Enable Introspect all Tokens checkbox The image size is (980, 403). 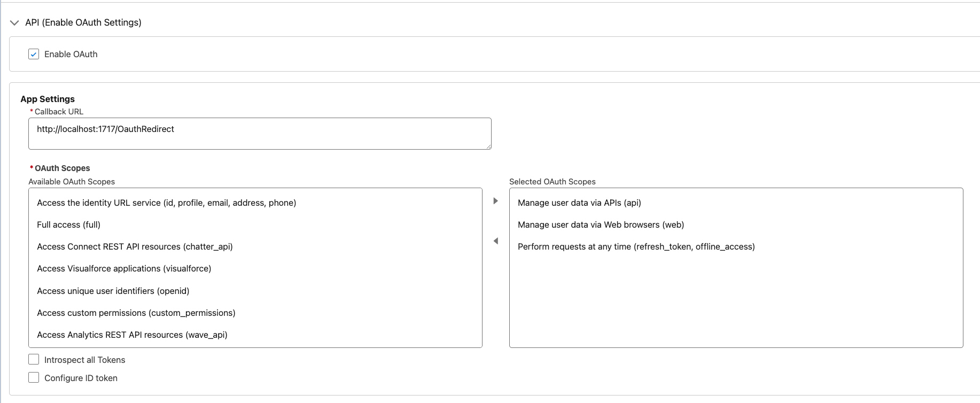(34, 359)
